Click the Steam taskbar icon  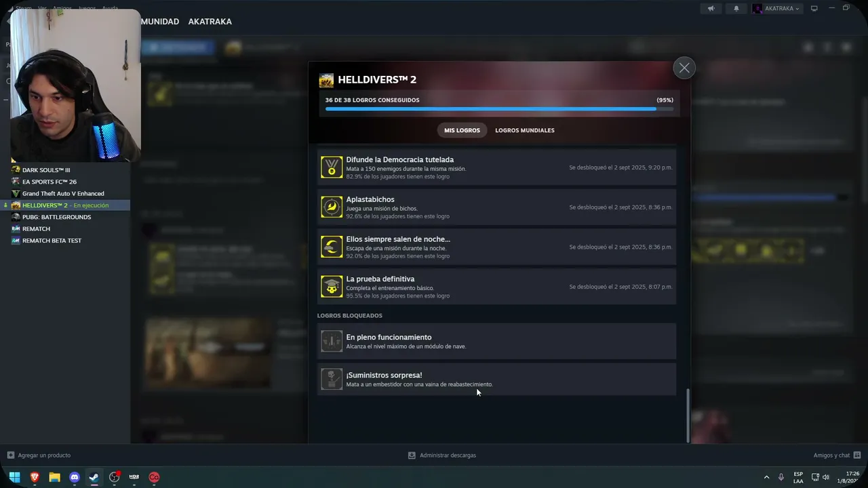[x=94, y=477]
